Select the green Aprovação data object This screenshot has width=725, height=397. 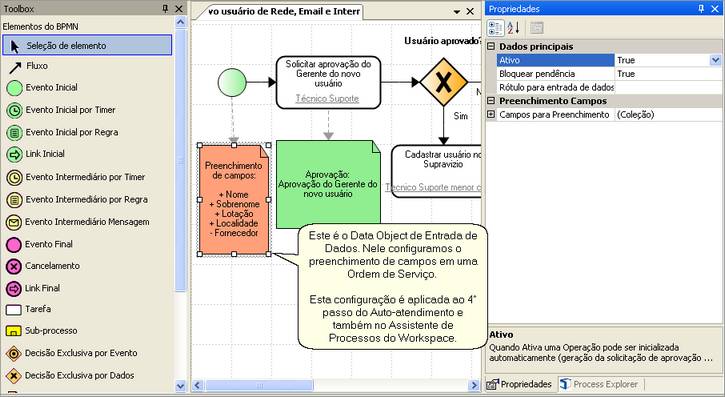pyautogui.click(x=328, y=184)
